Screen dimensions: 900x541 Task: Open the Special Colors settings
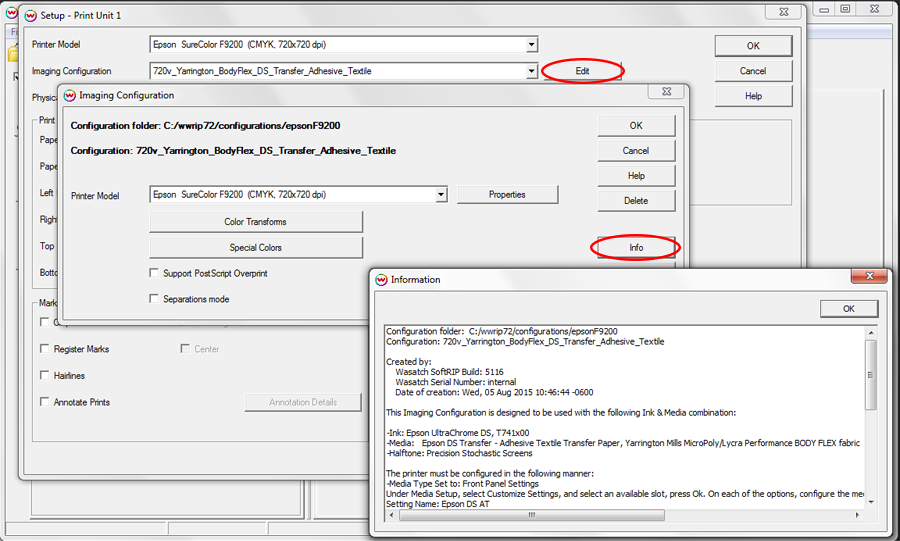(255, 248)
